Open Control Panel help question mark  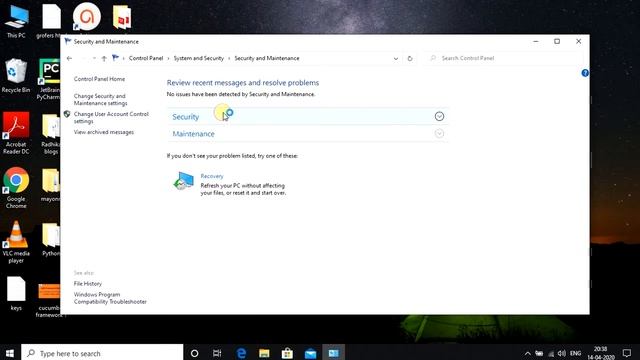[x=585, y=73]
